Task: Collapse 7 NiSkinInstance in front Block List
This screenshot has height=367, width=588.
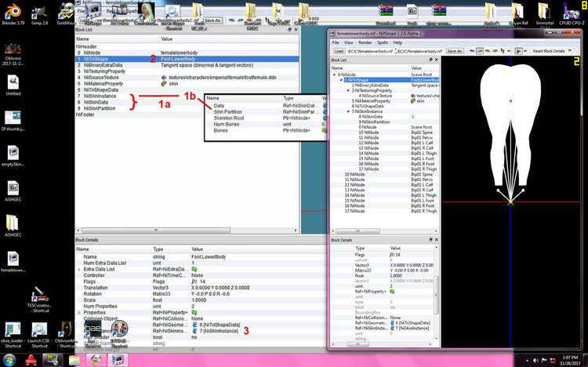Action: pyautogui.click(x=348, y=111)
